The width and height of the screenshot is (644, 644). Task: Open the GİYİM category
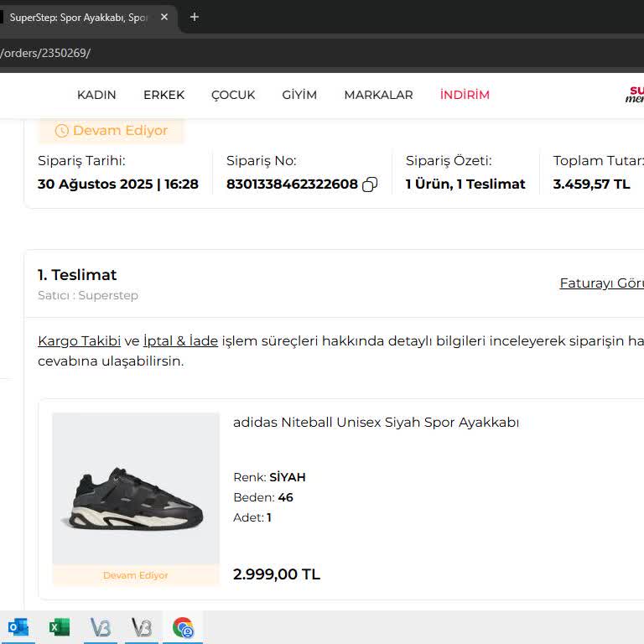point(299,95)
